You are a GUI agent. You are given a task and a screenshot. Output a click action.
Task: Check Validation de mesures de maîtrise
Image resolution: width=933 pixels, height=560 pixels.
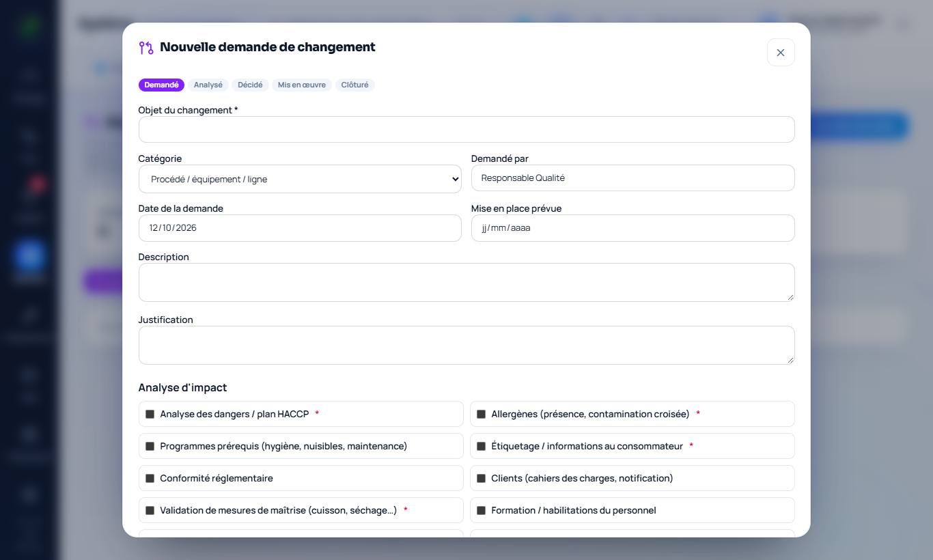coord(150,510)
